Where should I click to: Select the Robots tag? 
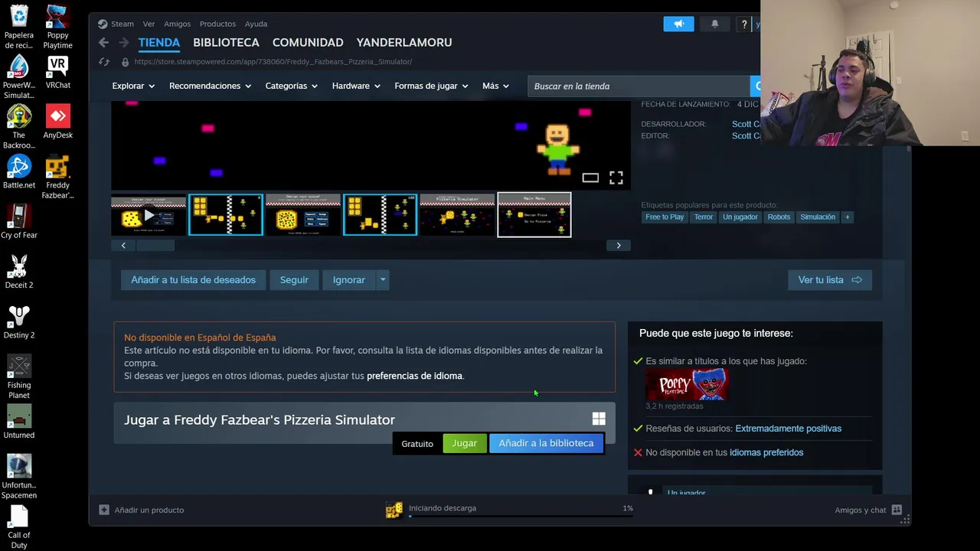pos(779,217)
